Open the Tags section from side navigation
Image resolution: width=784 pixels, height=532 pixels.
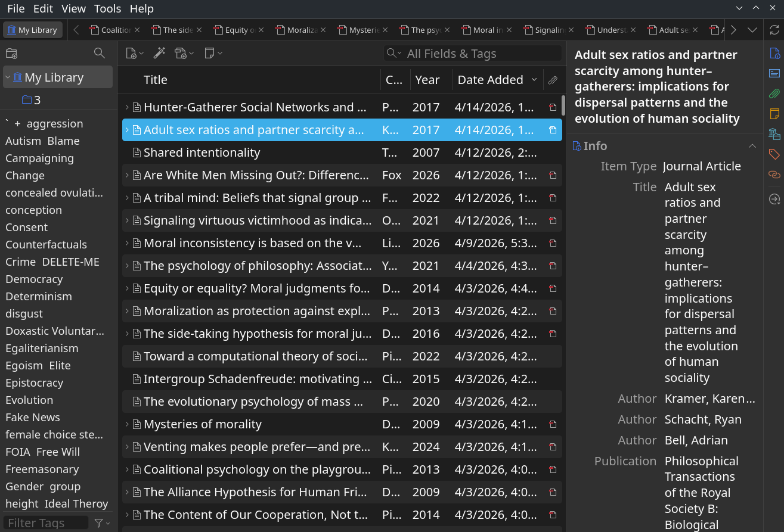point(774,154)
